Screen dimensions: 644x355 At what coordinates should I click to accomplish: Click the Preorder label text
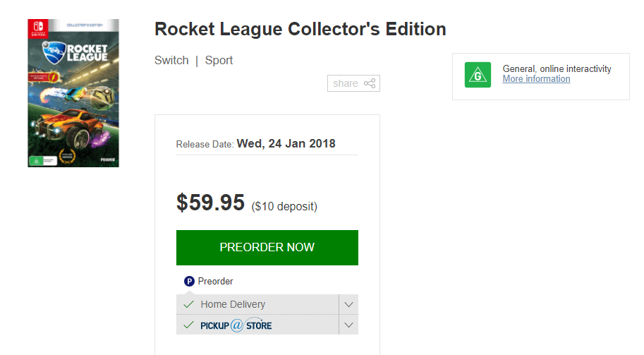tap(215, 281)
